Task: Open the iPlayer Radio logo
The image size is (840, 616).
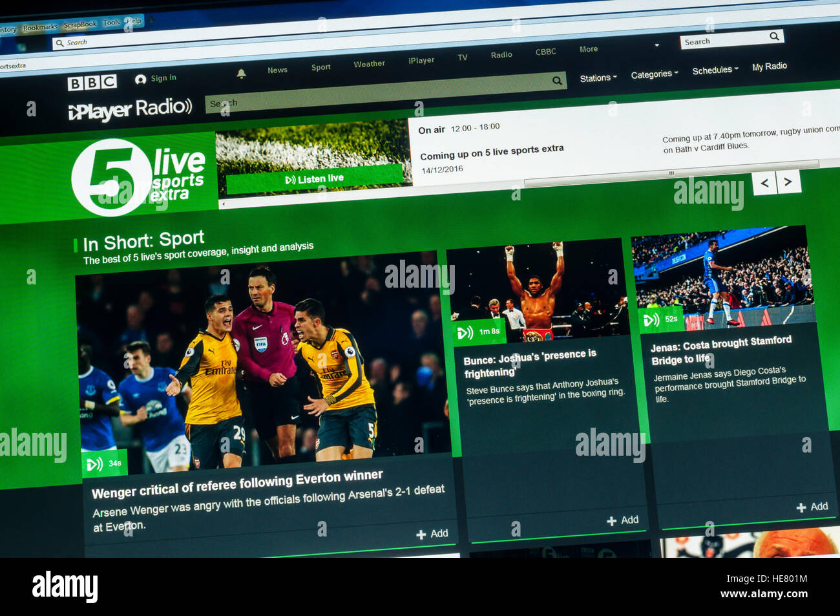Action: click(130, 109)
